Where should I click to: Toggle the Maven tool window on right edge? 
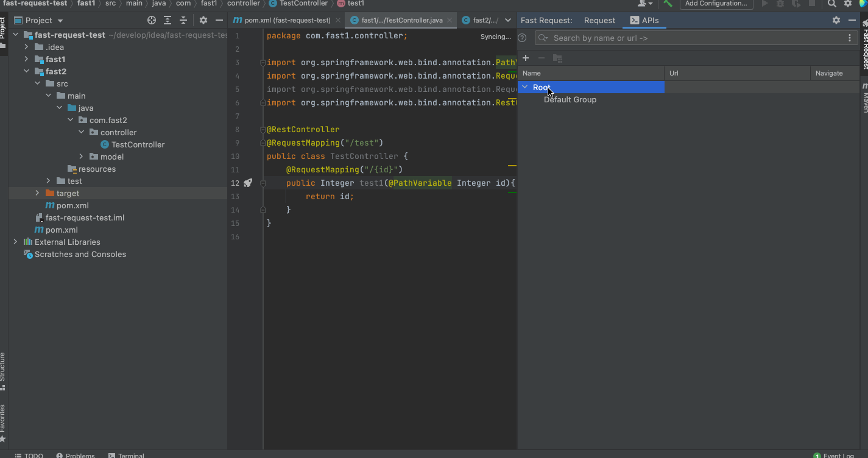click(x=864, y=97)
